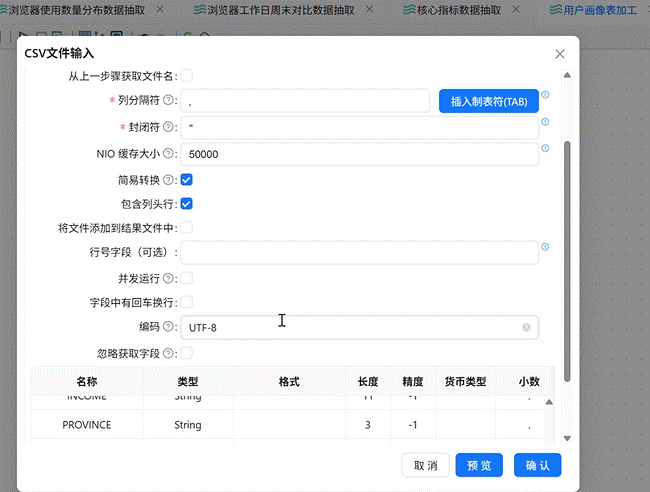This screenshot has height=492, width=650.
Task: Click the variable icon right of 行号字段 field
Action: 545,247
